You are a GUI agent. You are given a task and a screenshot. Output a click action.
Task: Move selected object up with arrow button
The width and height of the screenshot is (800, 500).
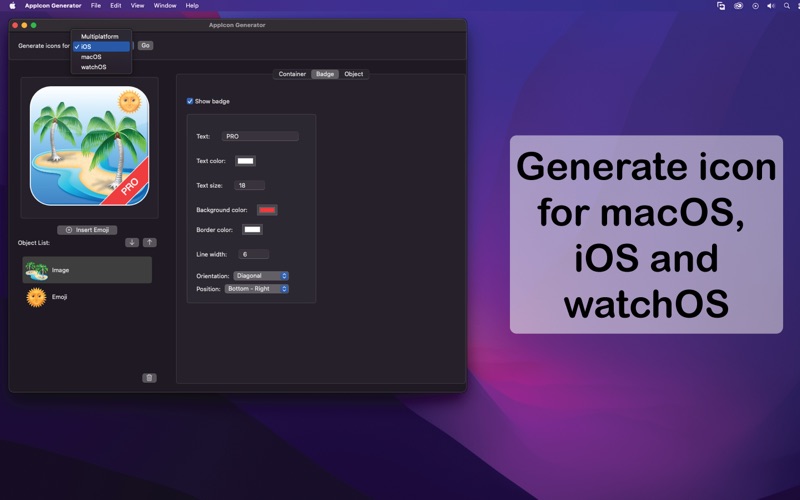coord(149,242)
